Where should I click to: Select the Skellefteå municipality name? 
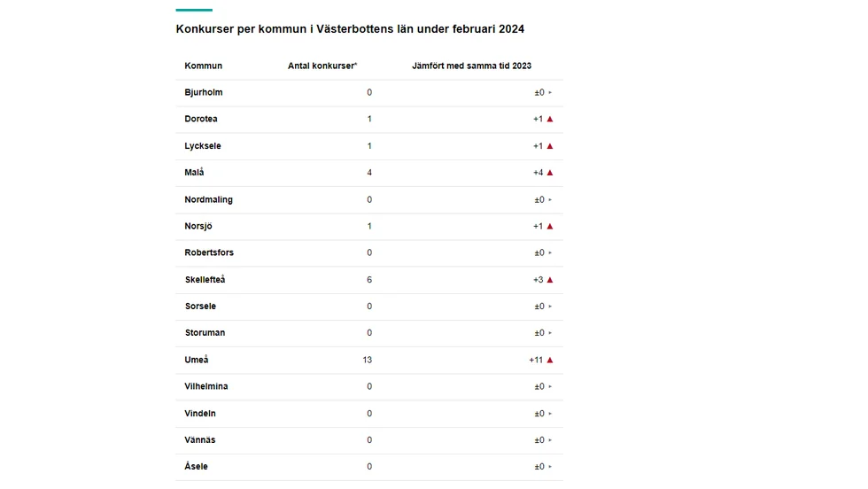pos(205,280)
